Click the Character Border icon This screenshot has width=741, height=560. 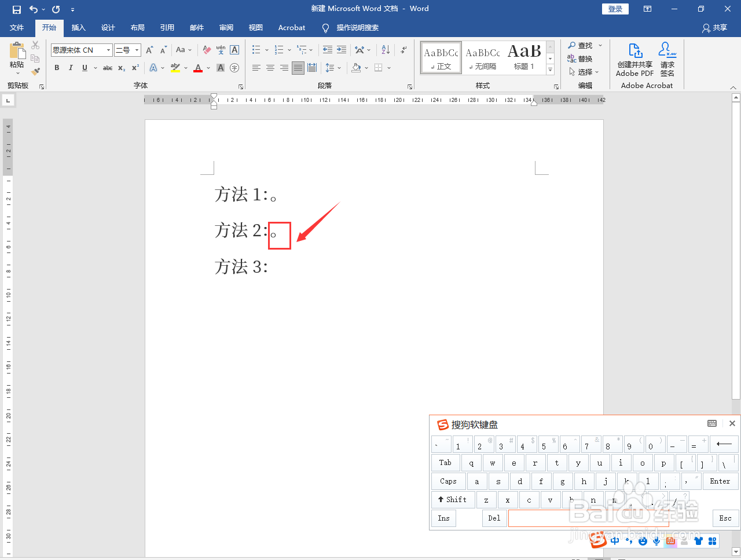coord(234,50)
